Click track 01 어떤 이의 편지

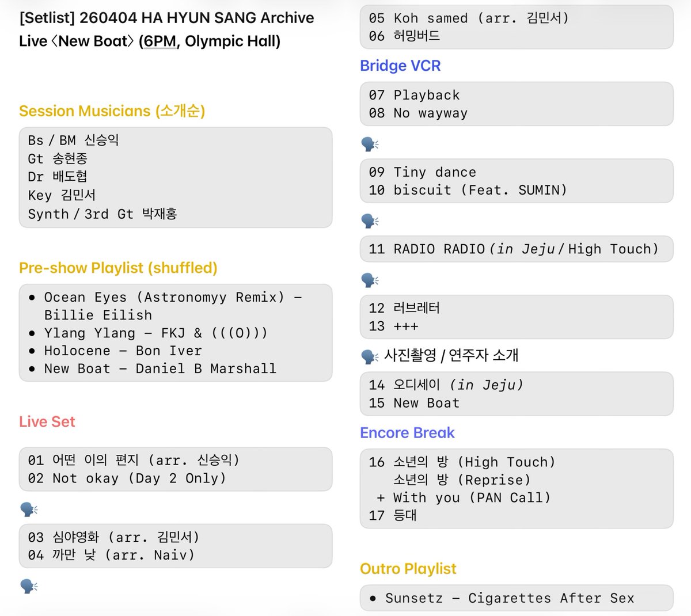(x=134, y=460)
